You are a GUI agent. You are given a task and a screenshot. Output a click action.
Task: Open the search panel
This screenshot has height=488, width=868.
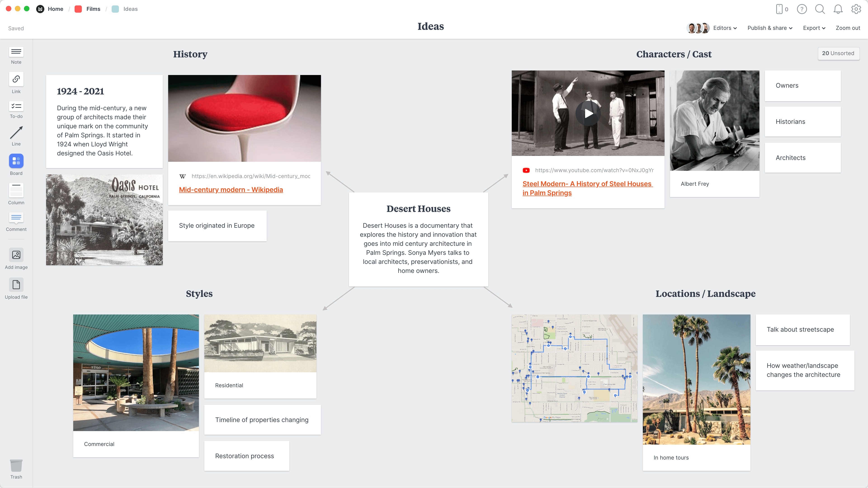click(x=820, y=9)
